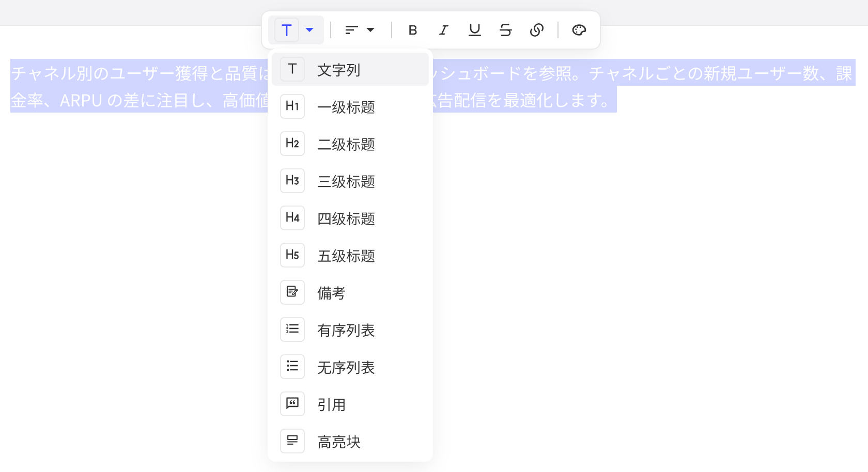This screenshot has height=472, width=868.
Task: Click the H4 icon in the menu
Action: (292, 218)
